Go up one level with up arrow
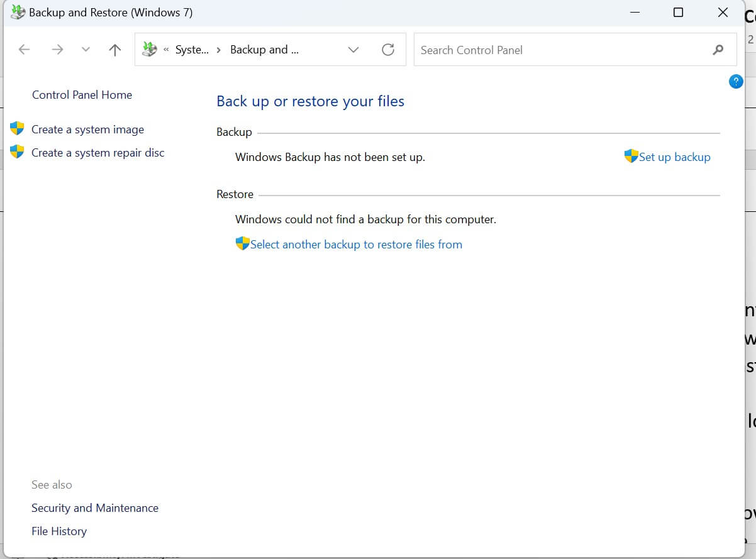 (114, 50)
